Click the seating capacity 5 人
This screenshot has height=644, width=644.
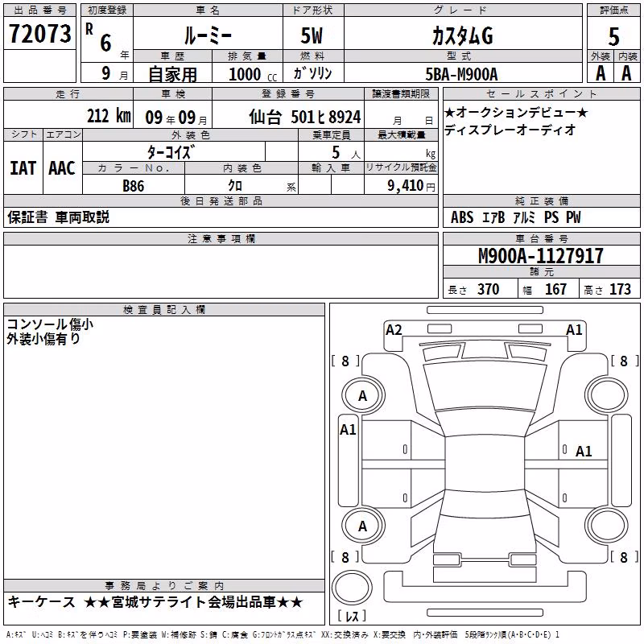(x=345, y=153)
